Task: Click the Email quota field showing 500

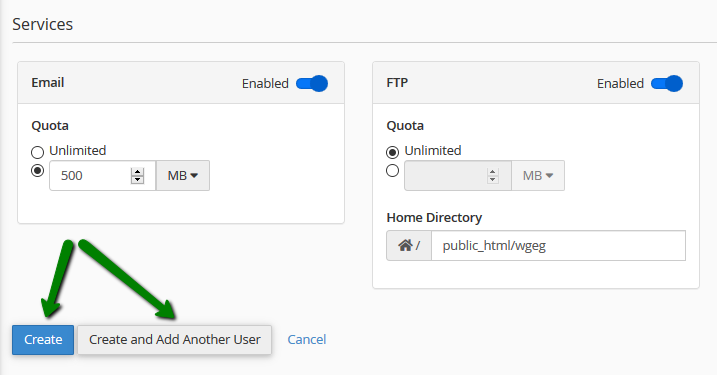Action: click(102, 176)
